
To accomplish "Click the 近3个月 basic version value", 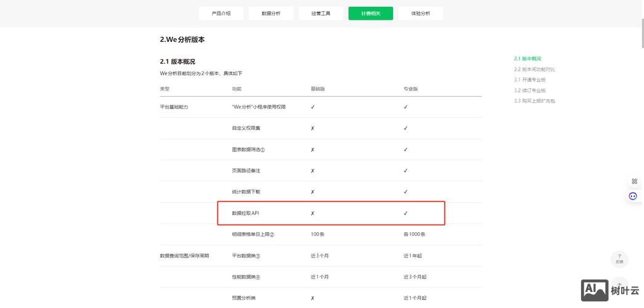I will pos(320,256).
